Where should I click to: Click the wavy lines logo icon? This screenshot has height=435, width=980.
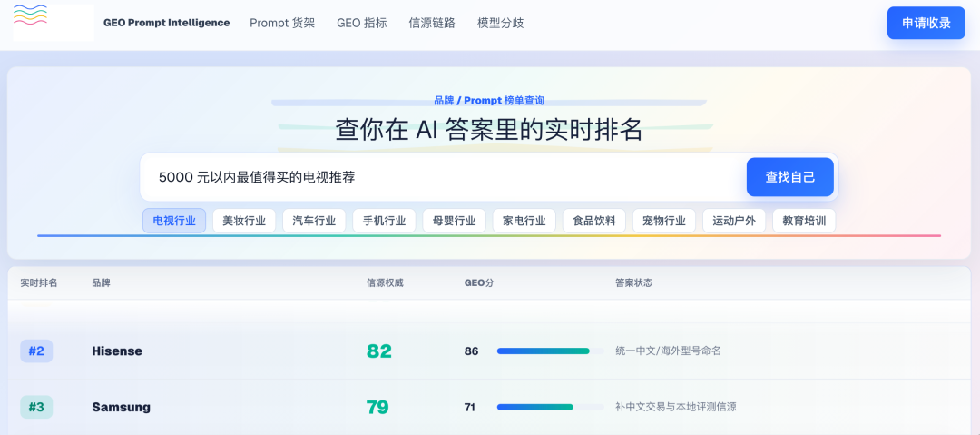pyautogui.click(x=30, y=14)
